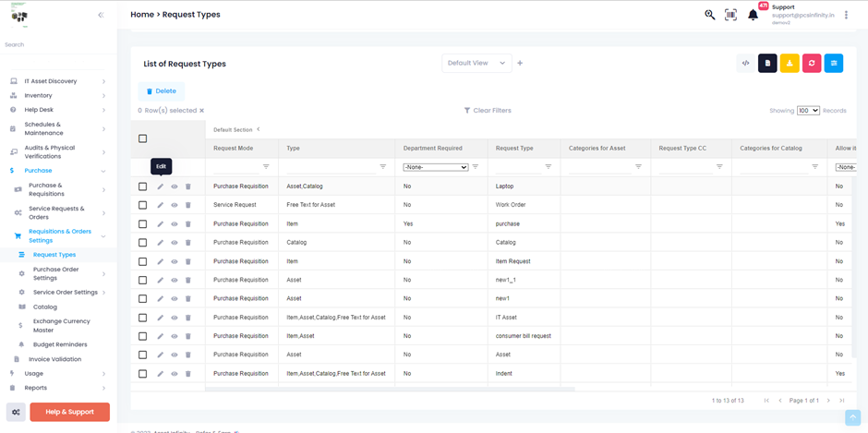Open filter menu for Request Type column
The image size is (868, 433).
[x=548, y=167]
